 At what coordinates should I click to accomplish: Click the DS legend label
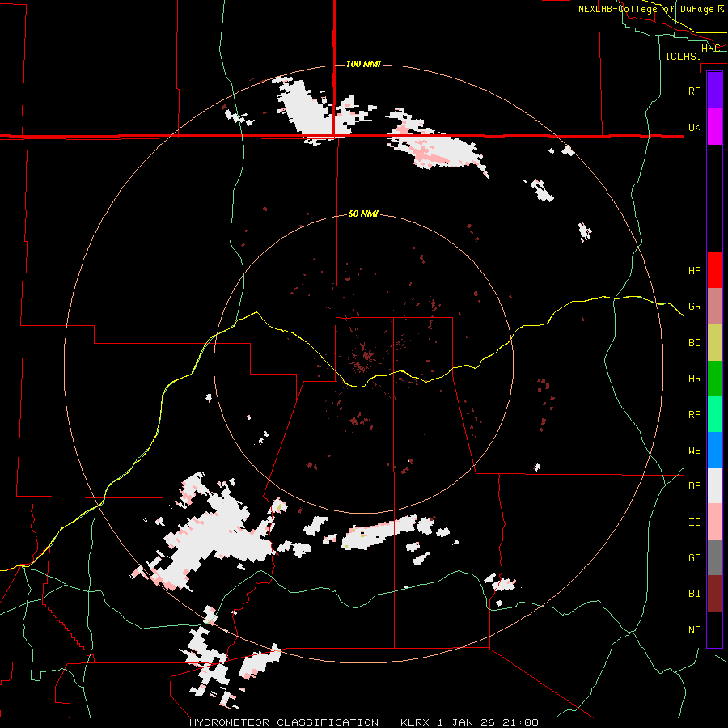click(x=694, y=486)
